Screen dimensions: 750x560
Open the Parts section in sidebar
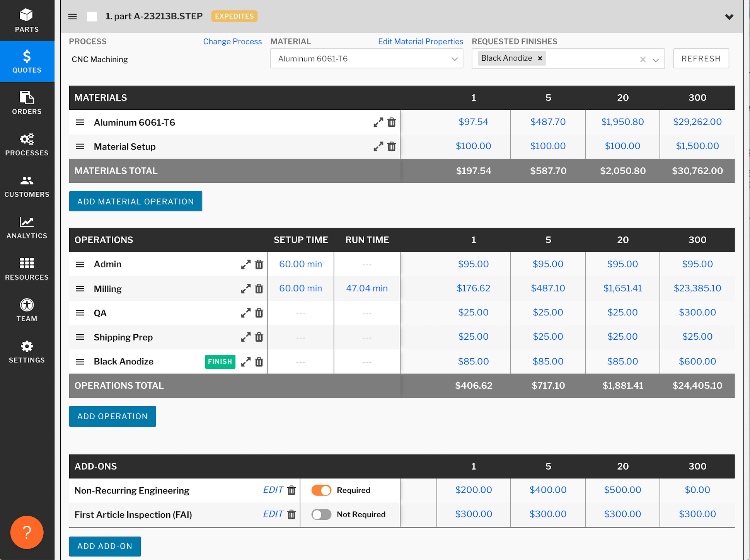coord(26,19)
